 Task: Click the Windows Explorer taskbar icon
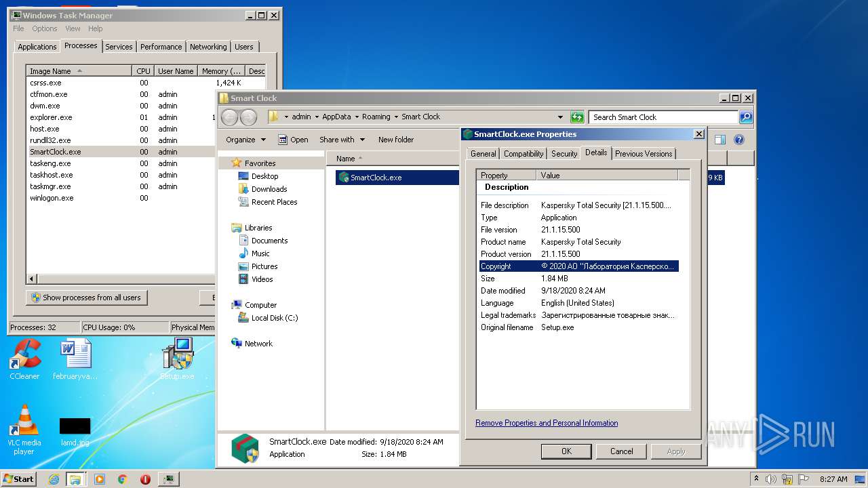[x=75, y=479]
